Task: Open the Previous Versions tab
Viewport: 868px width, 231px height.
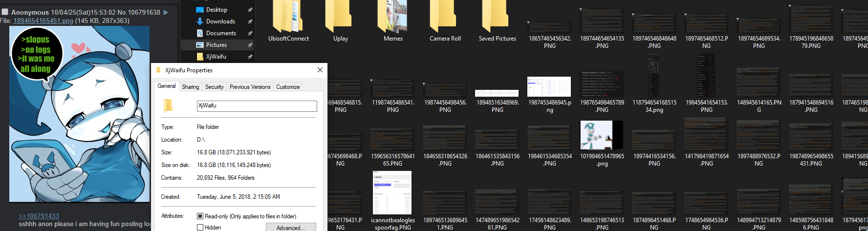Action: (x=250, y=87)
